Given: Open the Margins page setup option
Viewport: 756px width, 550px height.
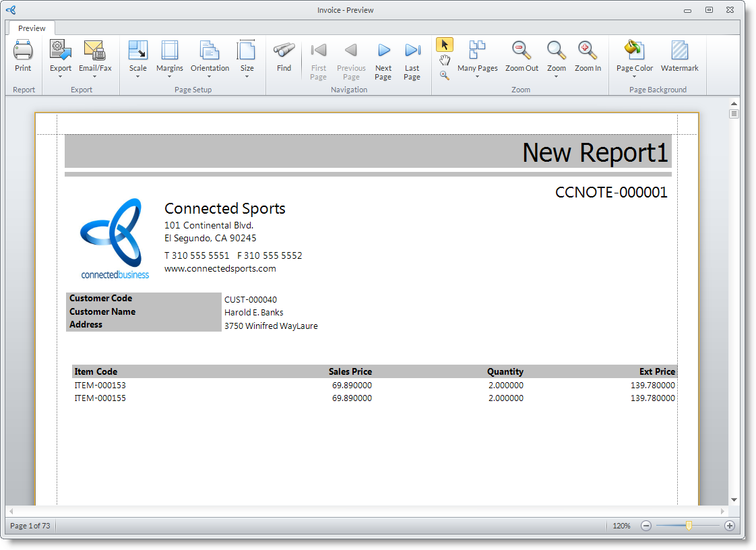Looking at the screenshot, I should point(170,51).
